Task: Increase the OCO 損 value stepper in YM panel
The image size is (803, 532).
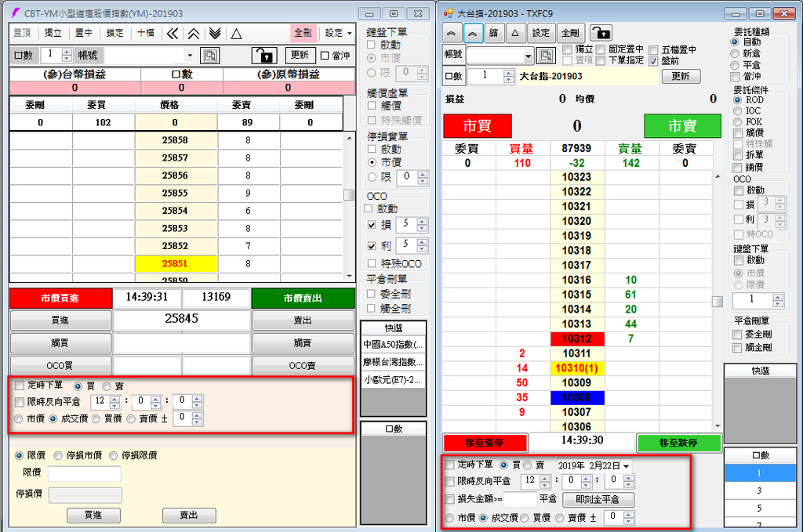Action: [x=422, y=222]
